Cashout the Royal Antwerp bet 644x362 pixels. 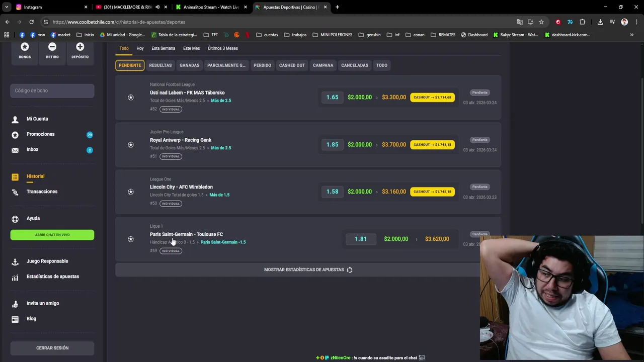click(432, 144)
